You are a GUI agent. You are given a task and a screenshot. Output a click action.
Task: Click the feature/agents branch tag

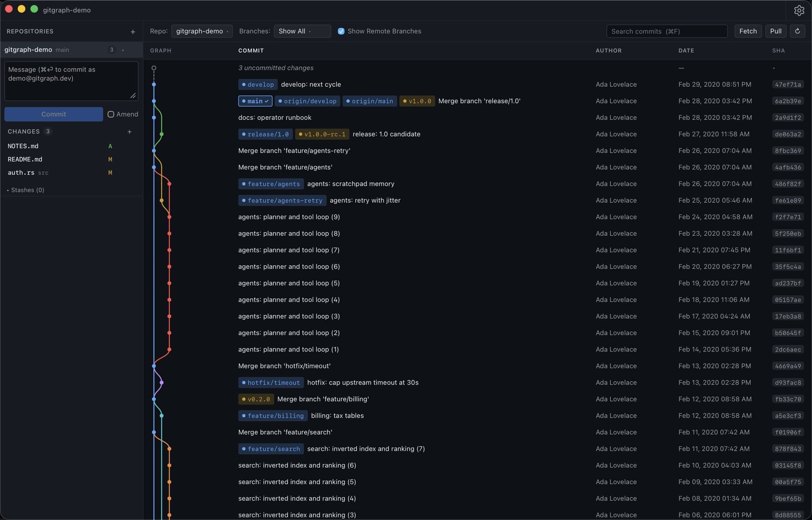(x=271, y=184)
